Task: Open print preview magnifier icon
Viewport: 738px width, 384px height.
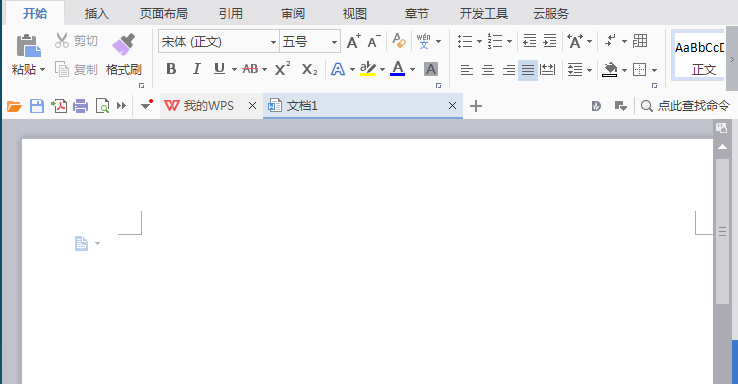Action: 102,106
